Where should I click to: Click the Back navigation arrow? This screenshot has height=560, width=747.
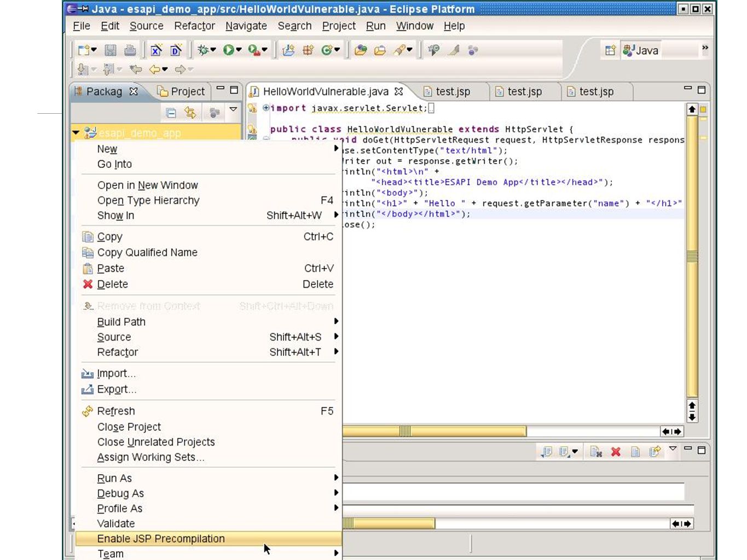pyautogui.click(x=155, y=69)
